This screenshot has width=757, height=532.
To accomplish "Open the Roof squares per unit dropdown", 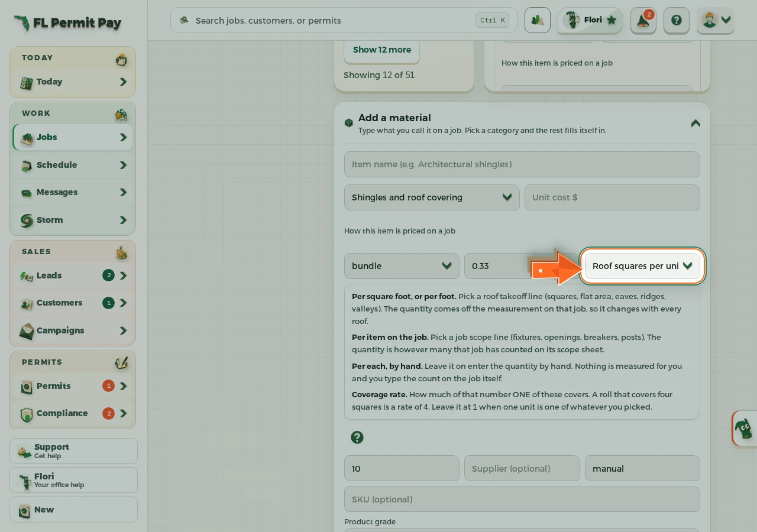I will [x=642, y=266].
